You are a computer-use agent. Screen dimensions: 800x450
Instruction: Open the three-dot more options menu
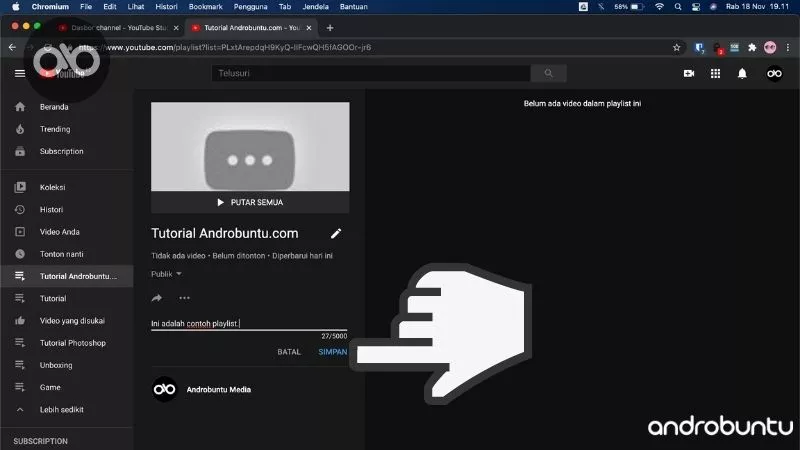click(184, 298)
